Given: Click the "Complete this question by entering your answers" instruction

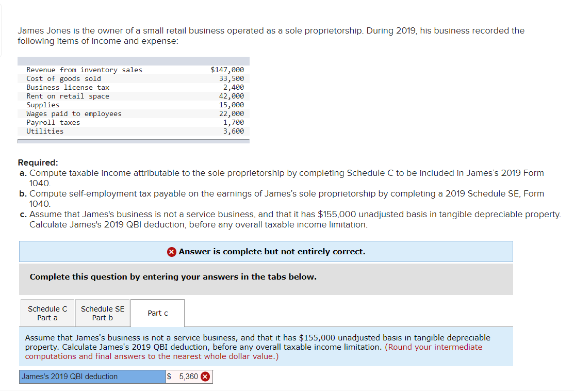Looking at the screenshot, I should click(173, 276).
